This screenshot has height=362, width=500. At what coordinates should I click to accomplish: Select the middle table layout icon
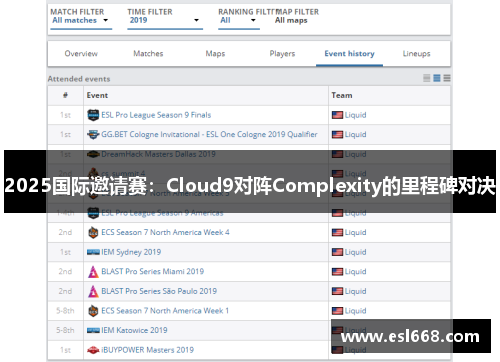tap(437, 78)
